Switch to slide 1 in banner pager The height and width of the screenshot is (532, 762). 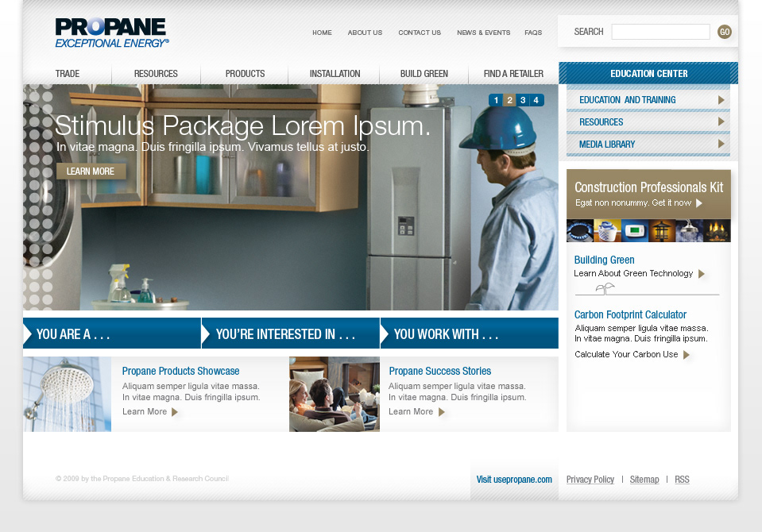[x=496, y=100]
